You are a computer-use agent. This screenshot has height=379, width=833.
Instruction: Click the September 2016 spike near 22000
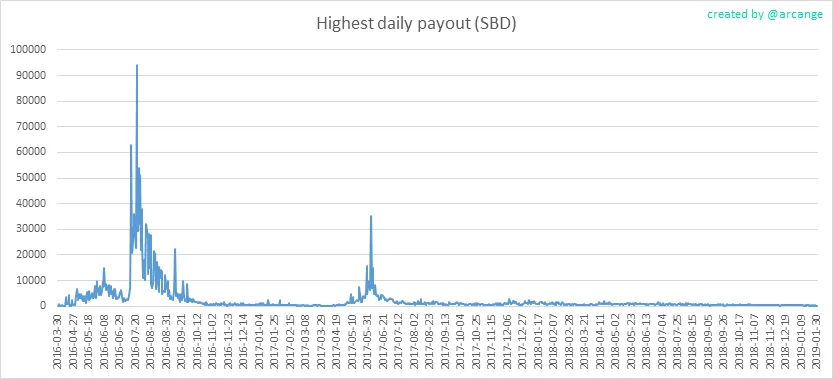175,249
